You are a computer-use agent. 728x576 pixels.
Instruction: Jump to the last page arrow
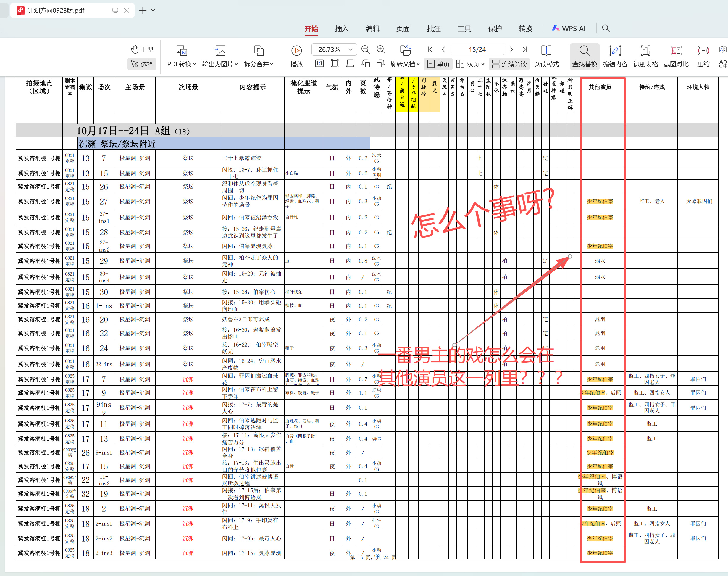[x=525, y=49]
